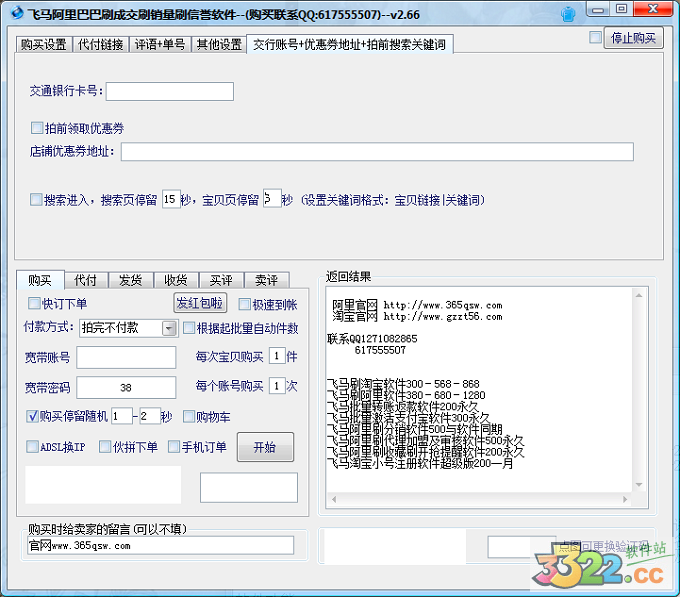Screen dimensions: 680x597
Task: Click the 飞马刷阿里软件380-680-1280 line
Action: pyautogui.click(x=406, y=395)
